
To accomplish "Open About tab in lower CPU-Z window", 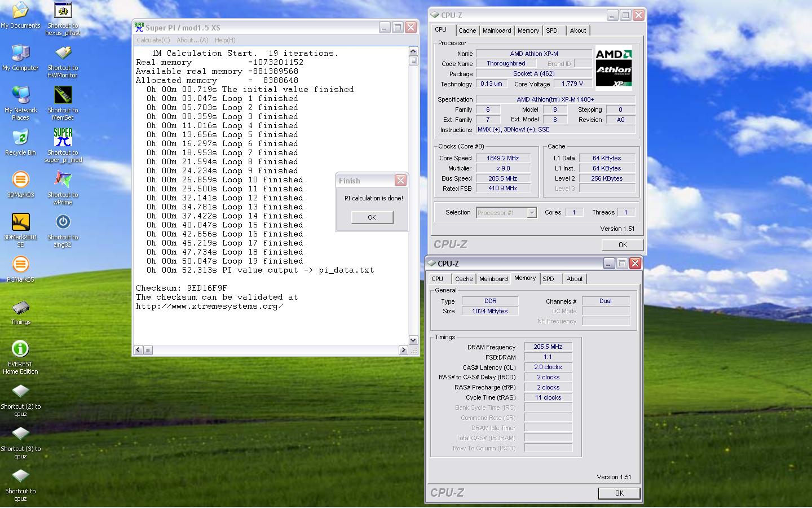I will pos(574,279).
